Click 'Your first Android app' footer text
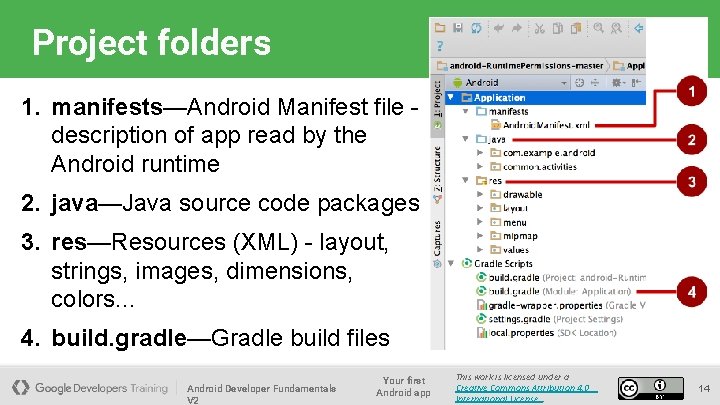 pos(403,386)
